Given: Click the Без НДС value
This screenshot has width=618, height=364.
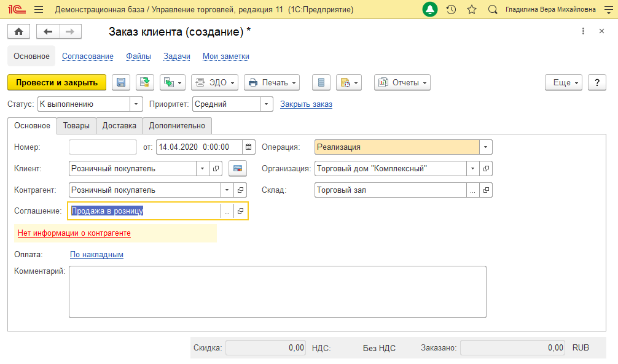Looking at the screenshot, I should pos(379,348).
